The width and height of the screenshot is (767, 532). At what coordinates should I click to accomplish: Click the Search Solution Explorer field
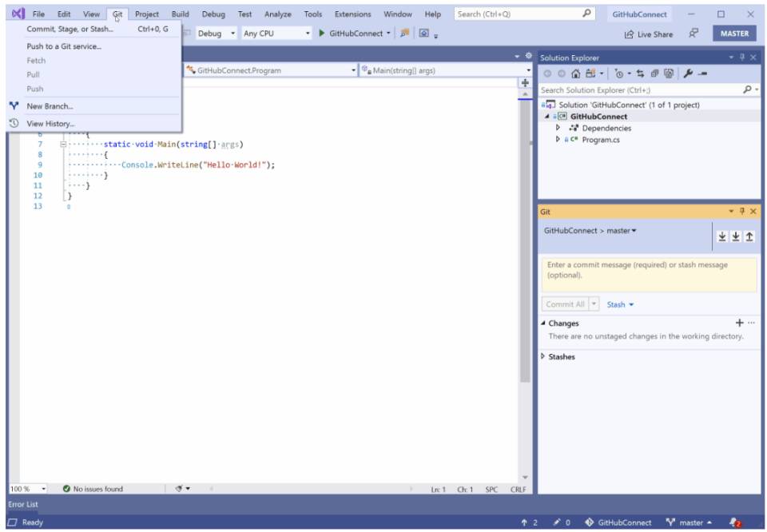641,90
